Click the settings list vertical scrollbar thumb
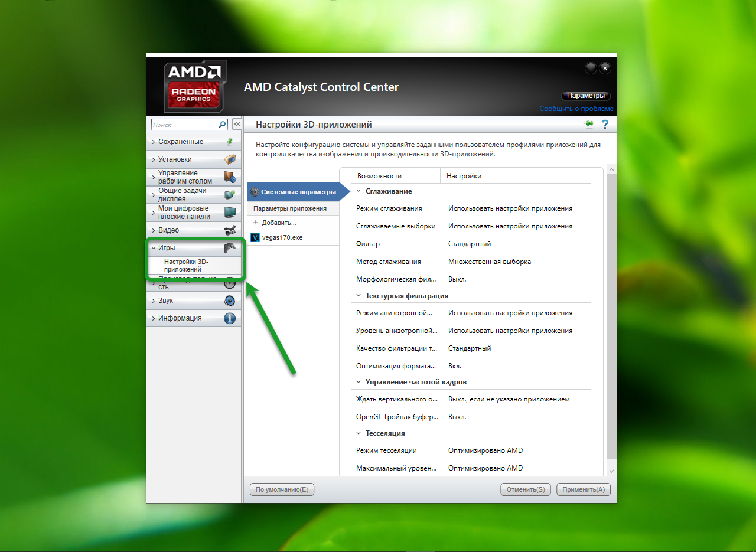 coord(611,317)
